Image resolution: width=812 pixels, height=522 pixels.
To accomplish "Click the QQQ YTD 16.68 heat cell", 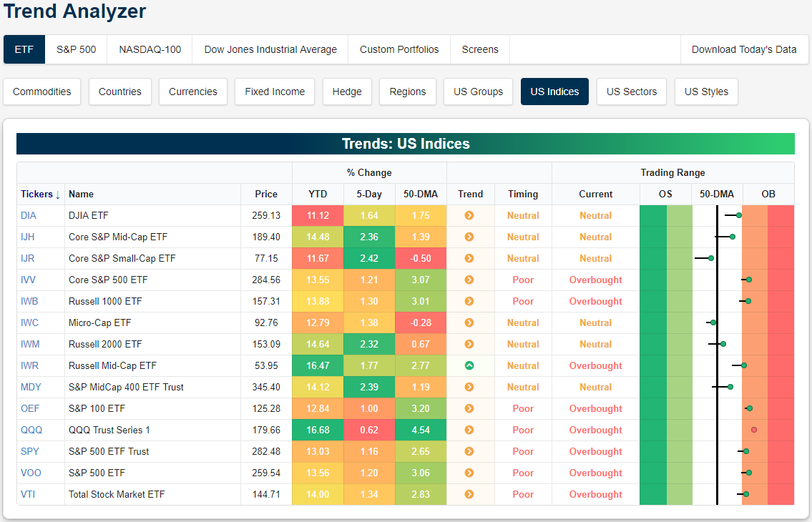I will [x=318, y=430].
